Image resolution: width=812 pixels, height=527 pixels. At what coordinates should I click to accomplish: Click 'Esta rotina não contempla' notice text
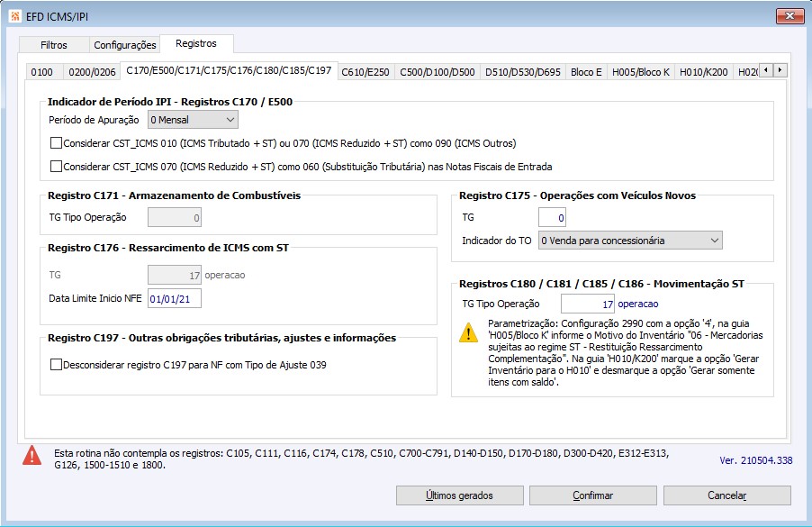point(362,459)
